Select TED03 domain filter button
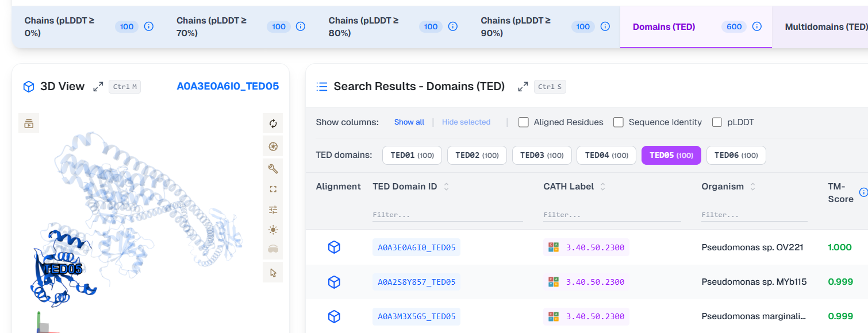This screenshot has width=868, height=333. [x=541, y=156]
